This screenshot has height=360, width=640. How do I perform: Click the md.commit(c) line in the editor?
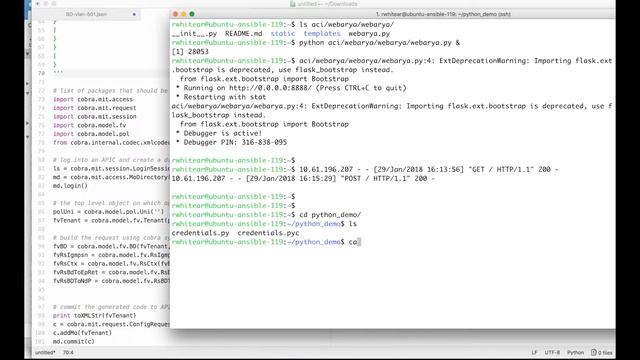point(74,342)
